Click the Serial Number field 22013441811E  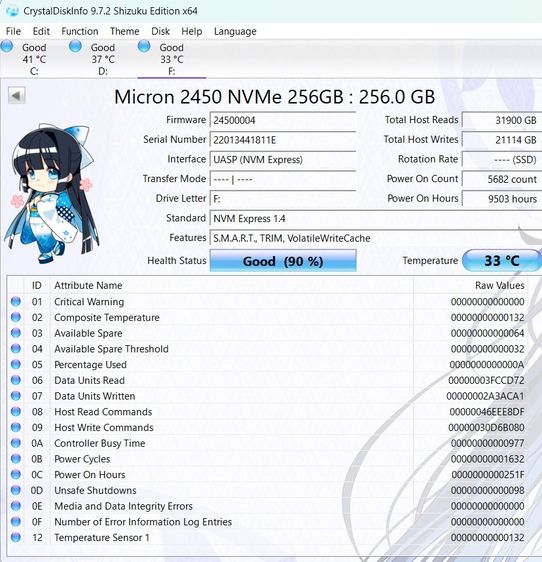click(x=283, y=140)
